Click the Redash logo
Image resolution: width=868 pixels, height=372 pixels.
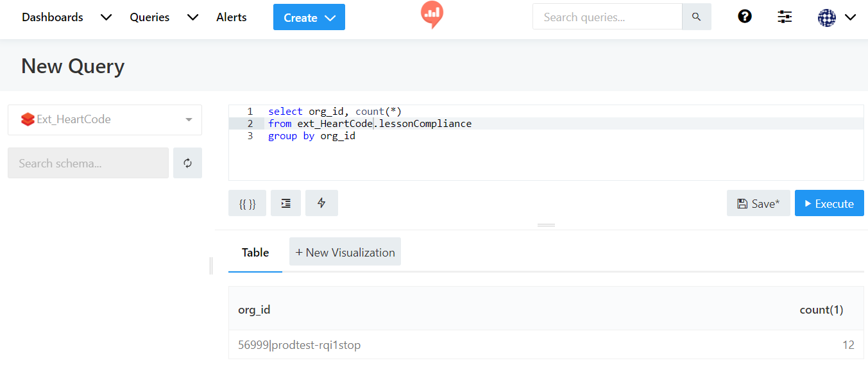tap(431, 15)
